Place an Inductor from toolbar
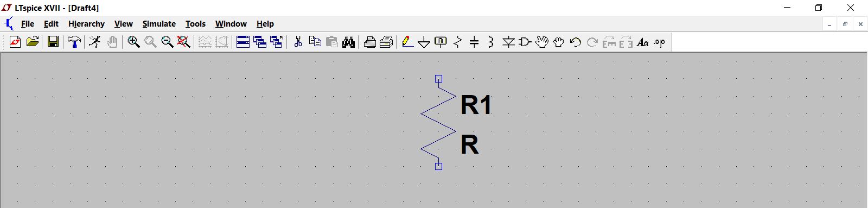The width and height of the screenshot is (868, 208). click(491, 42)
